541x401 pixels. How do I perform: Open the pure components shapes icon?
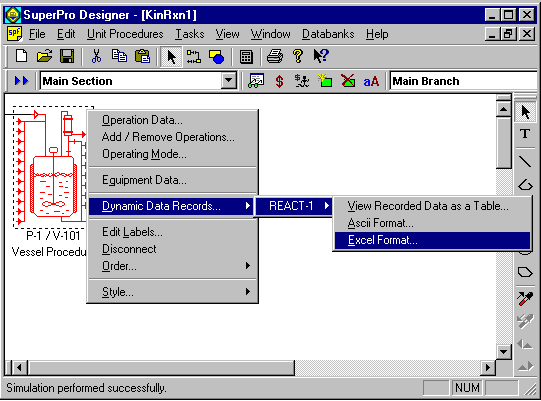pyautogui.click(x=216, y=57)
